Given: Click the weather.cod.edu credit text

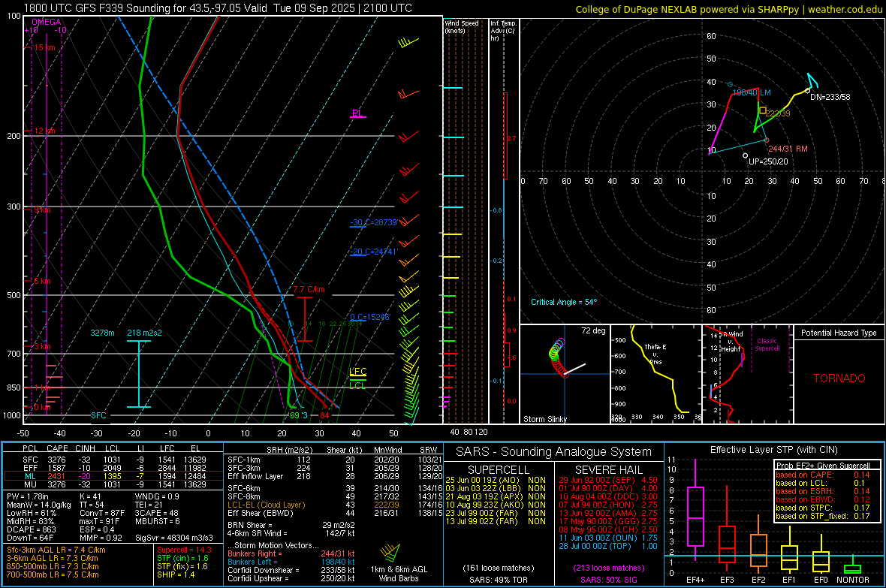Looking at the screenshot, I should tap(845, 9).
